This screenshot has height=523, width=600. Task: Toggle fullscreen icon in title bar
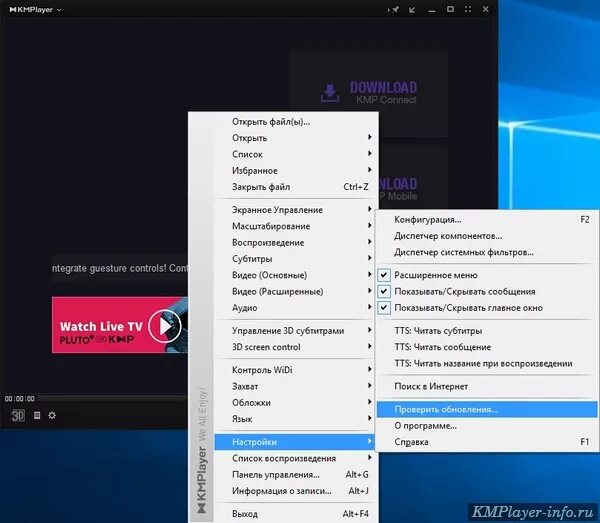coord(468,9)
